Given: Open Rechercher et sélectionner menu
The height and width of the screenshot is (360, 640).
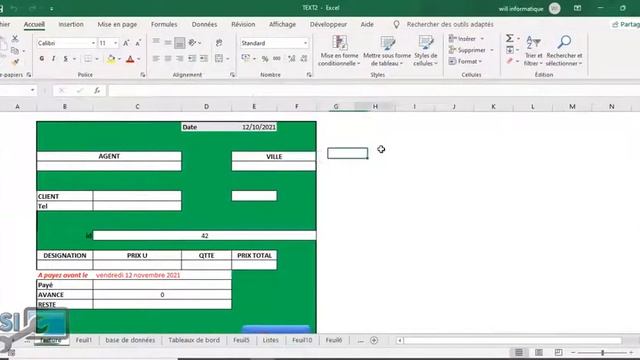Looking at the screenshot, I should click(x=564, y=51).
